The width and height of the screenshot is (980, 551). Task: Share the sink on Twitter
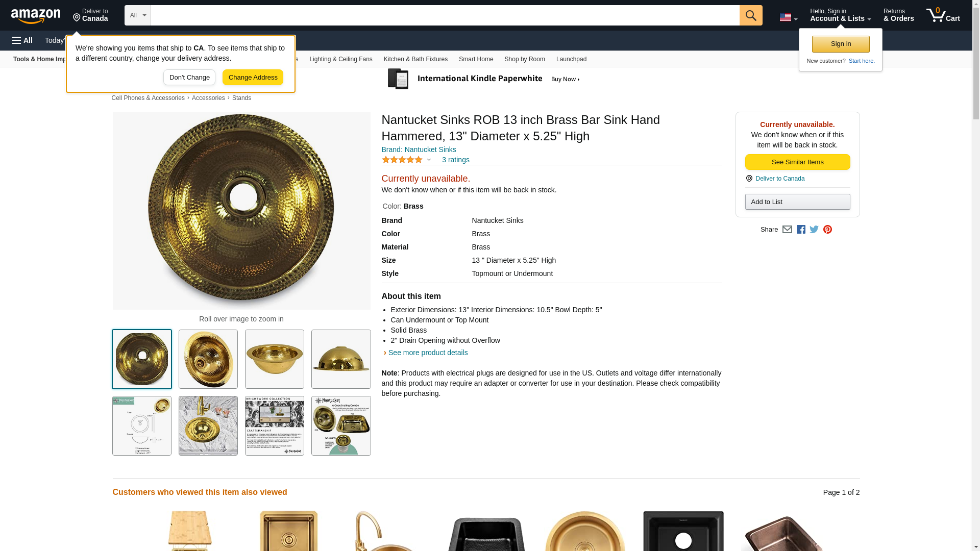(814, 230)
